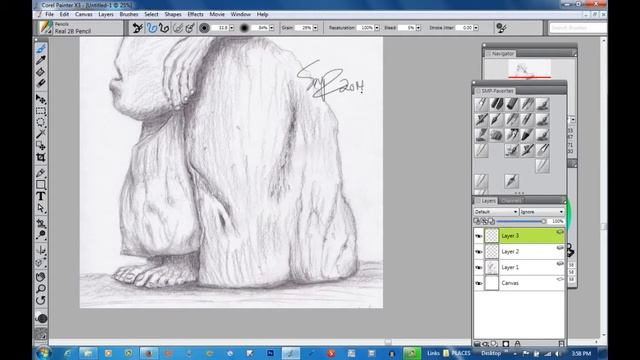The width and height of the screenshot is (640, 360).
Task: Click New Layer Mask button in Layers panel
Action: (x=506, y=344)
